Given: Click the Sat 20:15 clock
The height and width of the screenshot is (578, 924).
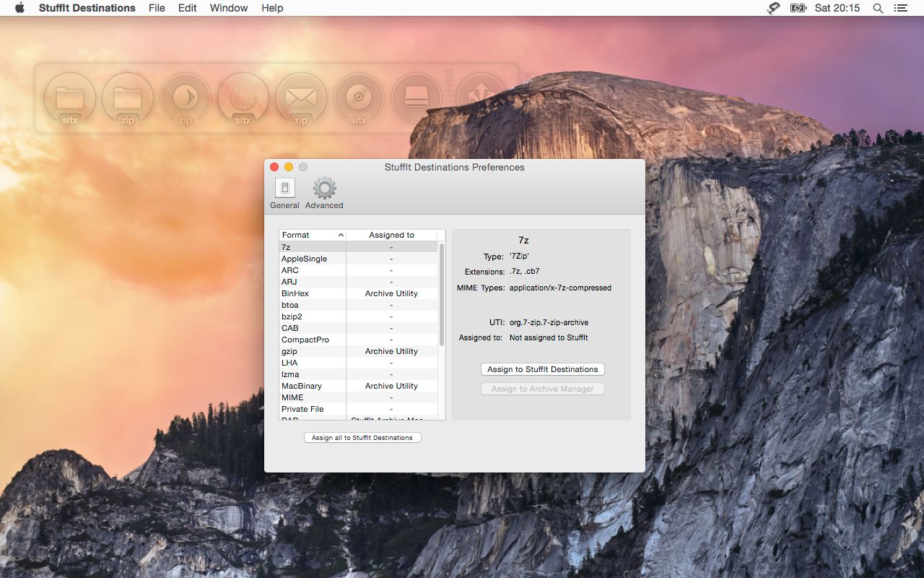Looking at the screenshot, I should click(x=837, y=8).
